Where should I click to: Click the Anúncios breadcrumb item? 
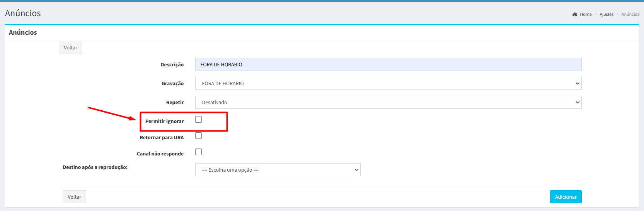(630, 14)
